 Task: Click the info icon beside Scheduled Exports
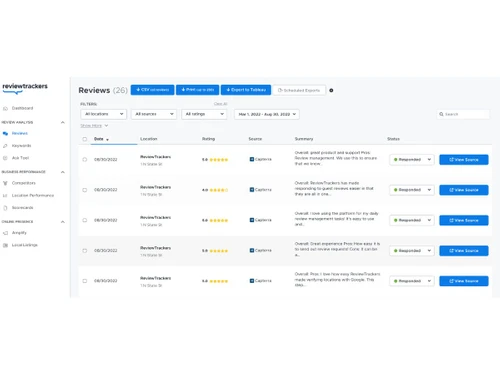pyautogui.click(x=331, y=90)
